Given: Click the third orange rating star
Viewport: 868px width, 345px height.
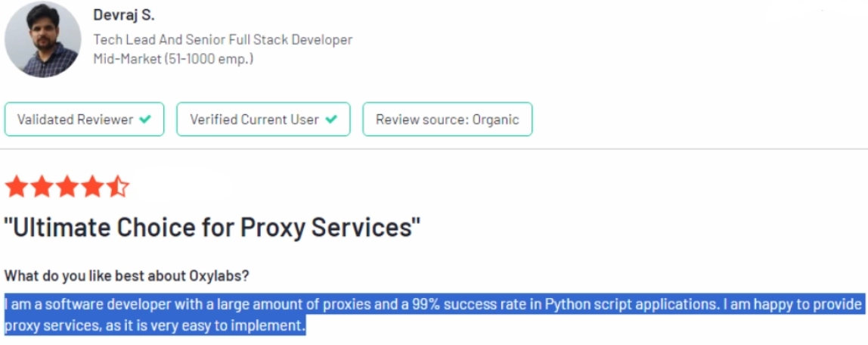Looking at the screenshot, I should point(67,187).
